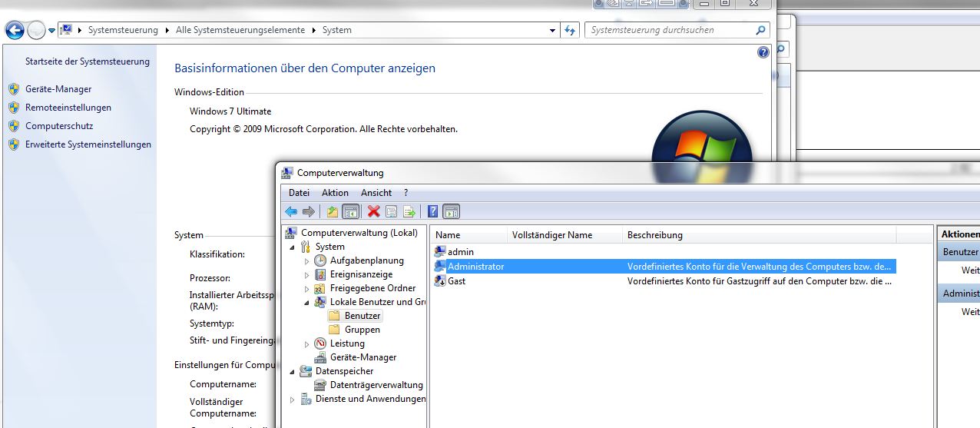Screen dimensions: 980x428
Task: Select the Freigegebene Ordner icon
Action: pos(320,288)
